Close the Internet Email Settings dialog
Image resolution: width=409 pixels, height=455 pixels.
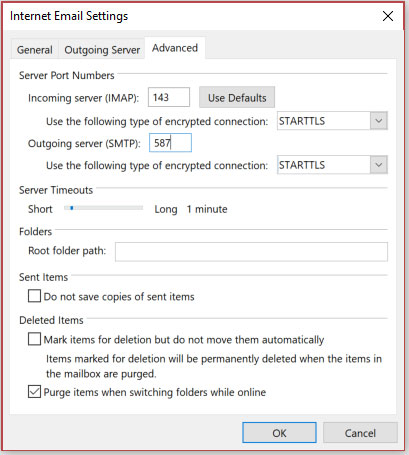(388, 16)
